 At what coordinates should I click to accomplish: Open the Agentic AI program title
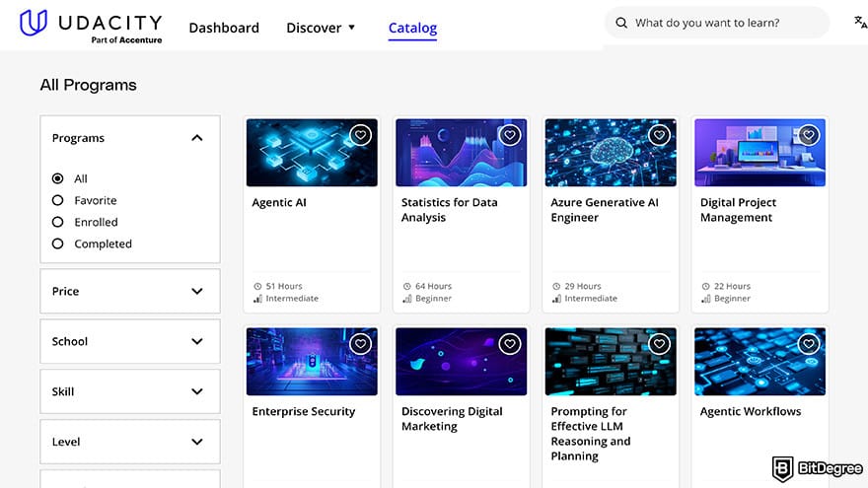pos(279,202)
